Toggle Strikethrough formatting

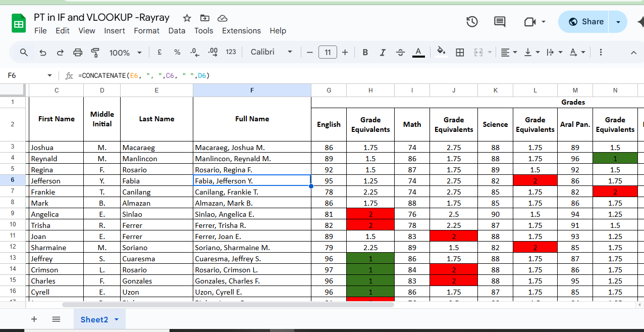tap(400, 52)
